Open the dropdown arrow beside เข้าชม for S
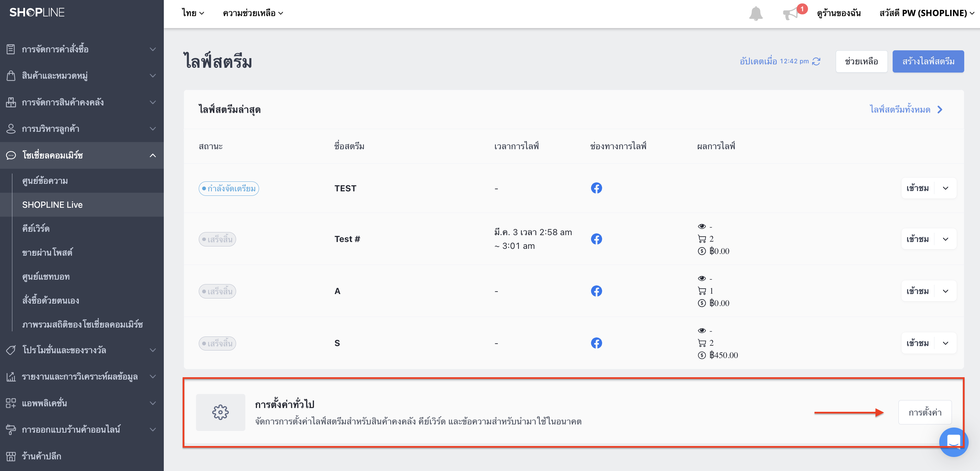The width and height of the screenshot is (980, 471). point(945,343)
